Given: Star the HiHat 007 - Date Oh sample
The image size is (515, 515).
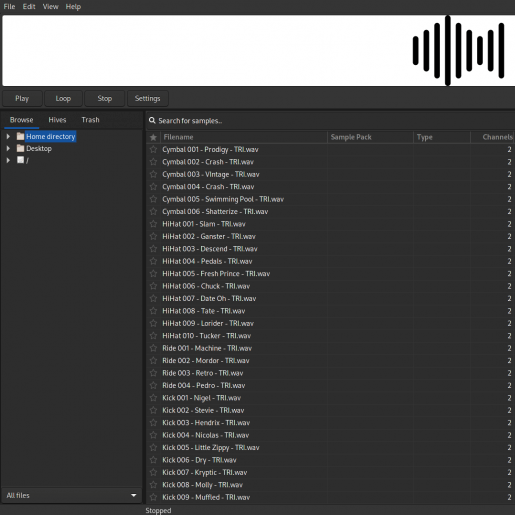Looking at the screenshot, I should pos(153,298).
